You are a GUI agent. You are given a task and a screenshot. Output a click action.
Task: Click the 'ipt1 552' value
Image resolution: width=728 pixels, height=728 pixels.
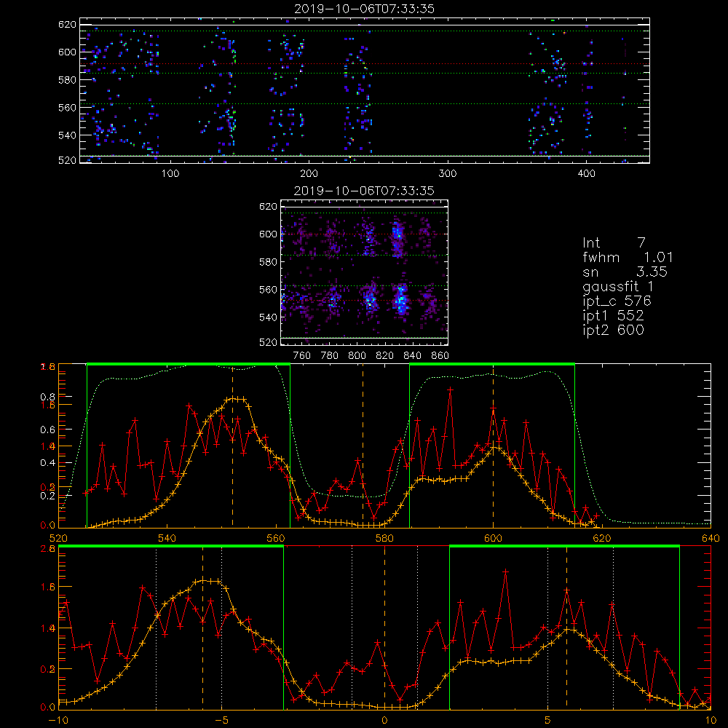coord(613,316)
